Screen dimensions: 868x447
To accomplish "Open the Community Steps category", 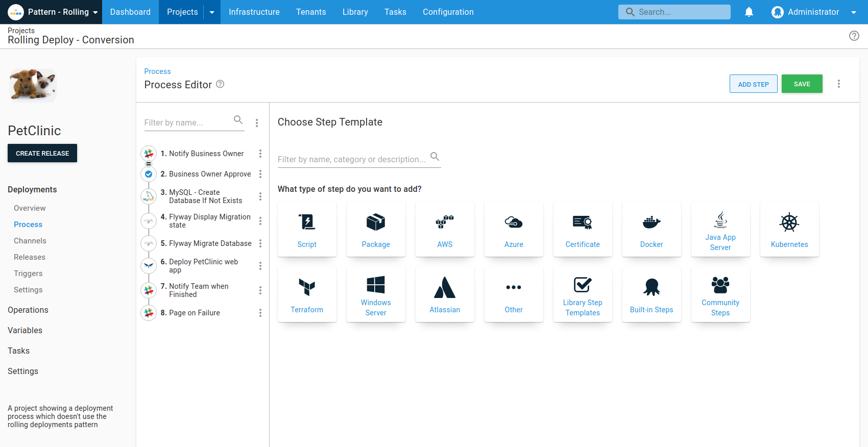I will (x=720, y=294).
